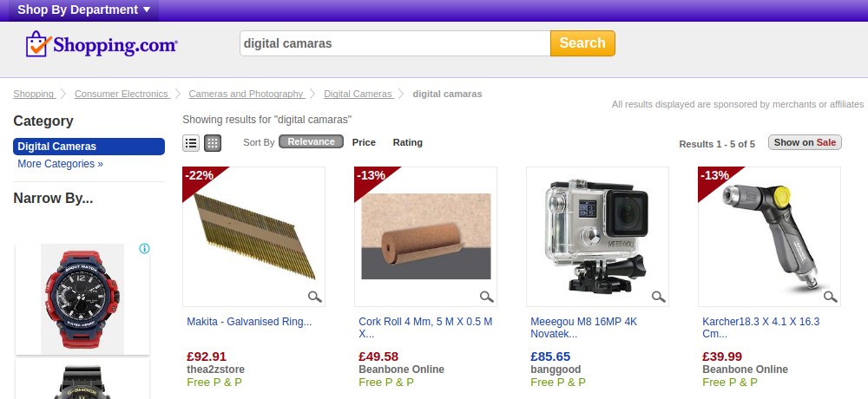The height and width of the screenshot is (399, 868).
Task: Open the ad info icon
Action: (x=144, y=248)
